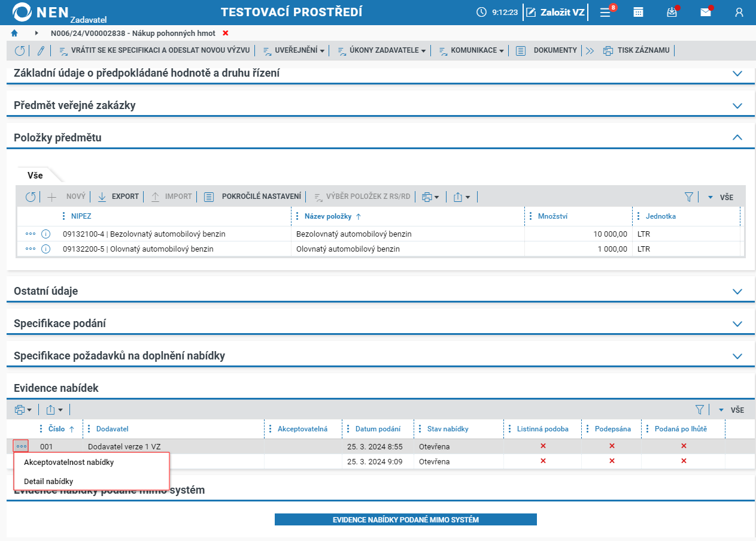The height and width of the screenshot is (541, 756).
Task: Open the user profile icon in header
Action: (739, 12)
